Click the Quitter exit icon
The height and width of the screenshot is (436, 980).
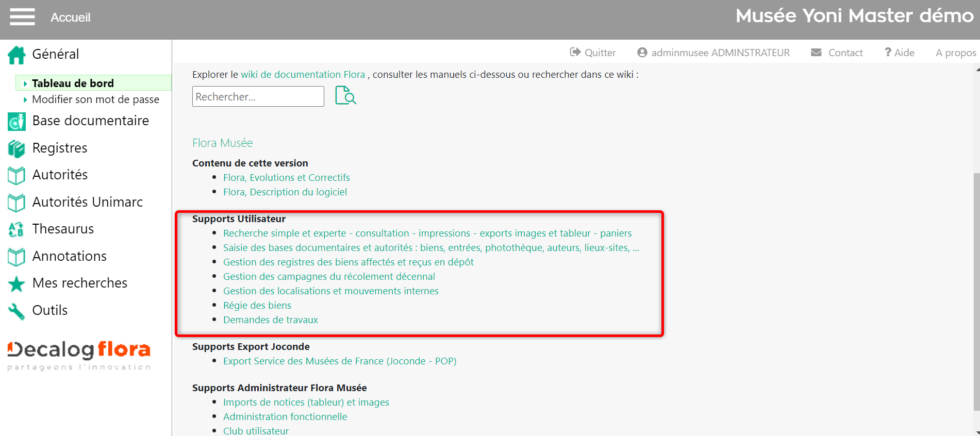click(575, 52)
